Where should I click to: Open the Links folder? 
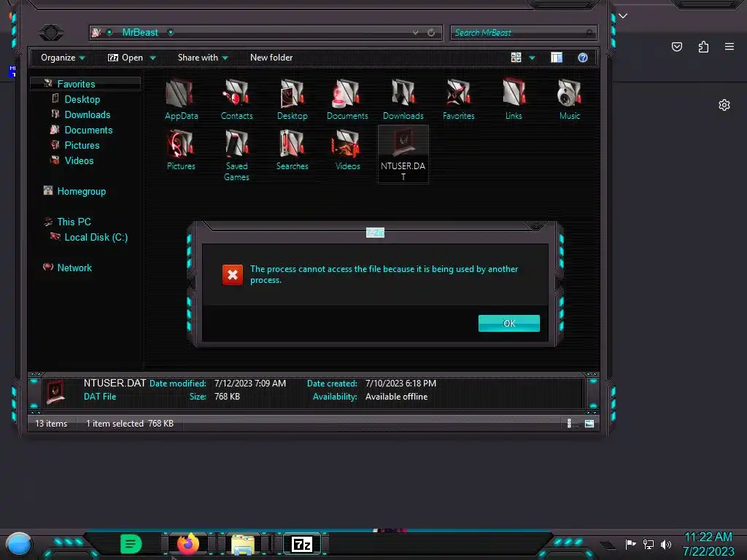(514, 99)
